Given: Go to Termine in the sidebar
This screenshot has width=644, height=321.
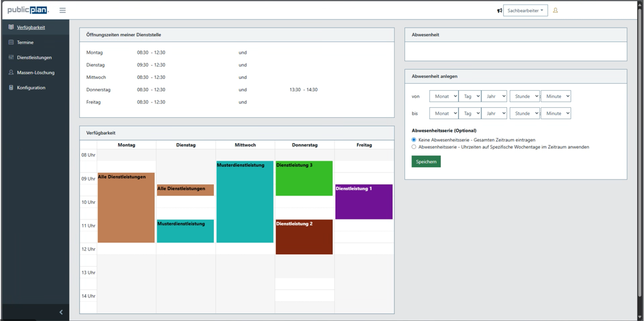Looking at the screenshot, I should point(25,42).
